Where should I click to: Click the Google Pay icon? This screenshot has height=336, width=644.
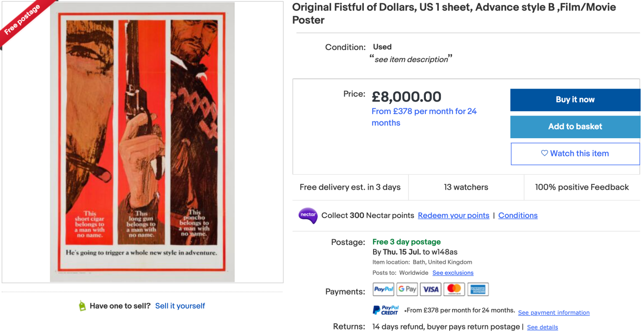click(x=407, y=289)
